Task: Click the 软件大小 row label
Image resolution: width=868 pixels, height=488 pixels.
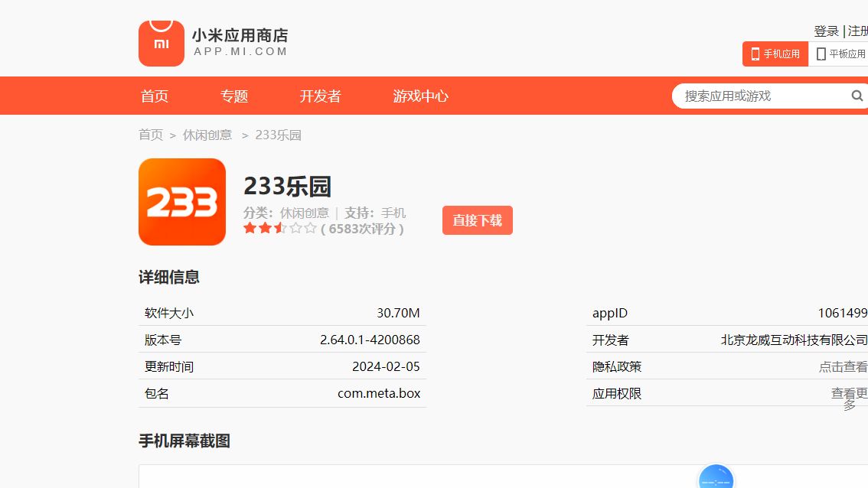Action: click(169, 313)
